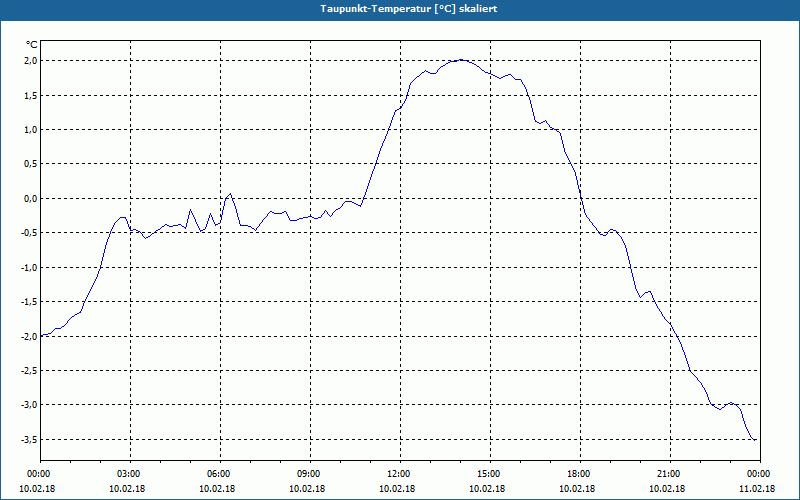This screenshot has width=800, height=500.
Task: Click the "15:00" time axis label
Action: click(x=487, y=474)
